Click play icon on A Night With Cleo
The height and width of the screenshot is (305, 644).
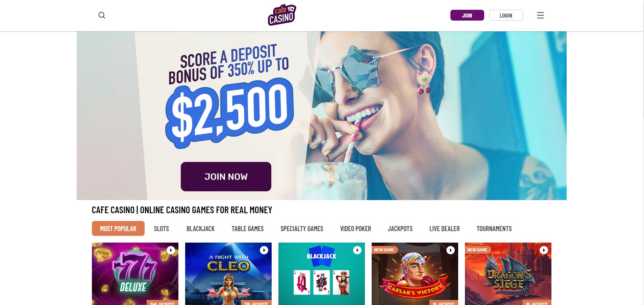[264, 250]
